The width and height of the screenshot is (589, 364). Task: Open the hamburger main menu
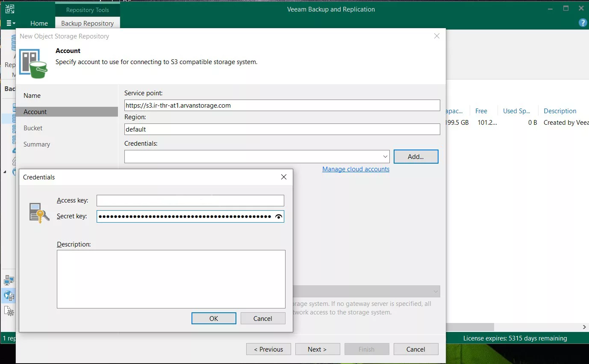tap(11, 23)
